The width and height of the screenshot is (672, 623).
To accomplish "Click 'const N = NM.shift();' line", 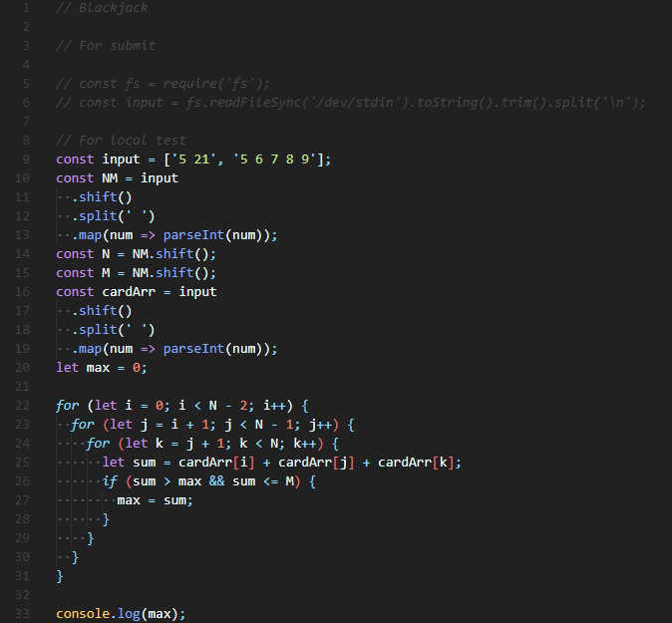I will pyautogui.click(x=136, y=253).
